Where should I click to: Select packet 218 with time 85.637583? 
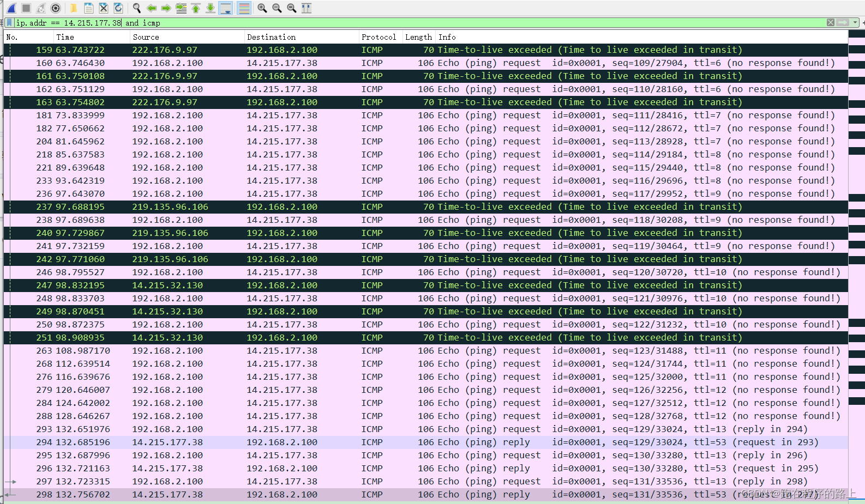tap(426, 155)
